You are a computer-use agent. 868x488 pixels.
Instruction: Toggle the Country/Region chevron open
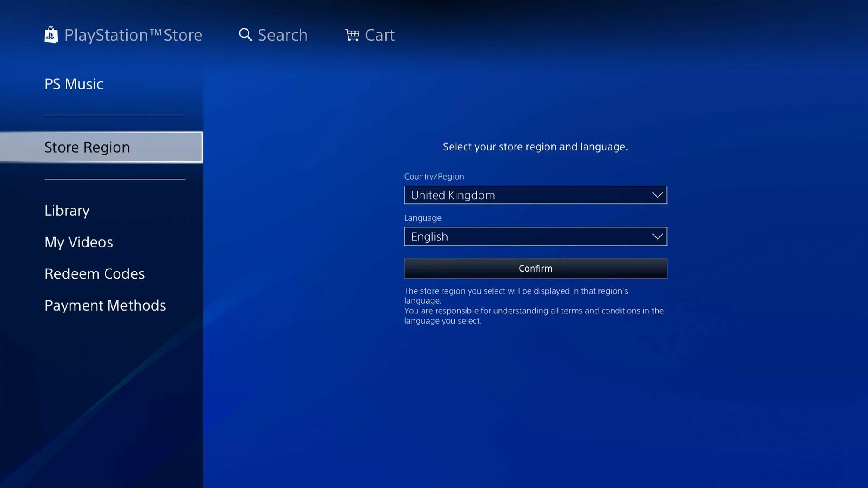pyautogui.click(x=657, y=195)
